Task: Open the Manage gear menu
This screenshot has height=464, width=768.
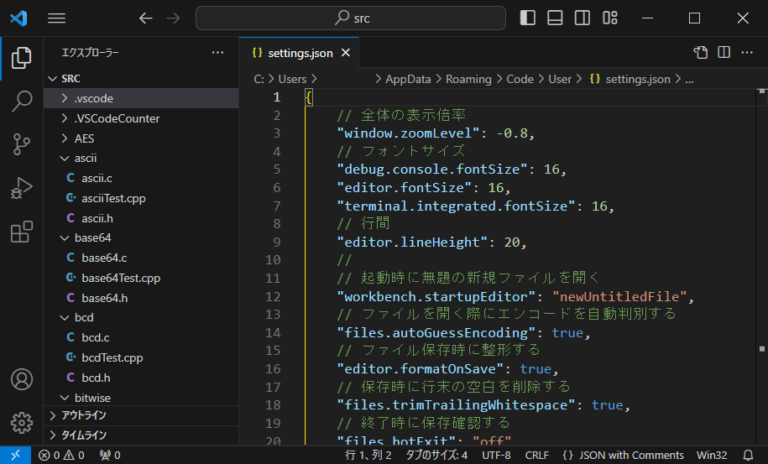Action: [21, 423]
